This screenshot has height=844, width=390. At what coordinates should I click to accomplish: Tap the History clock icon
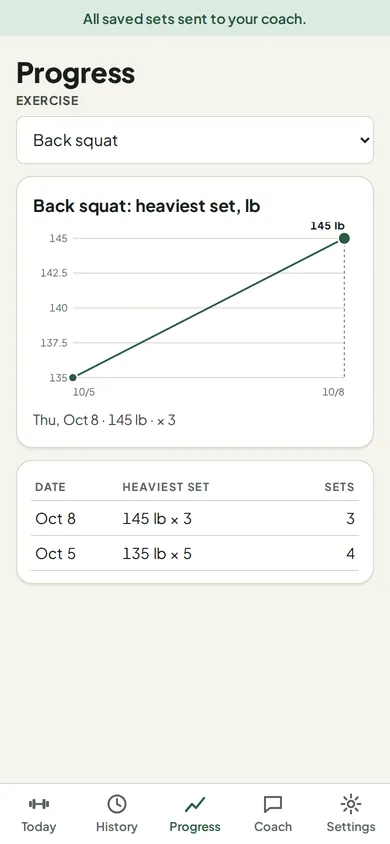coord(117,804)
